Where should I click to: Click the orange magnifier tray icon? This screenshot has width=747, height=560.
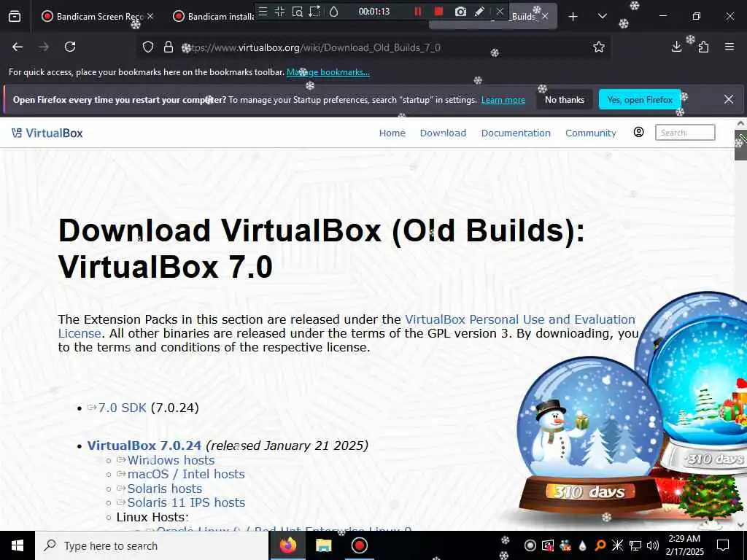(600, 545)
